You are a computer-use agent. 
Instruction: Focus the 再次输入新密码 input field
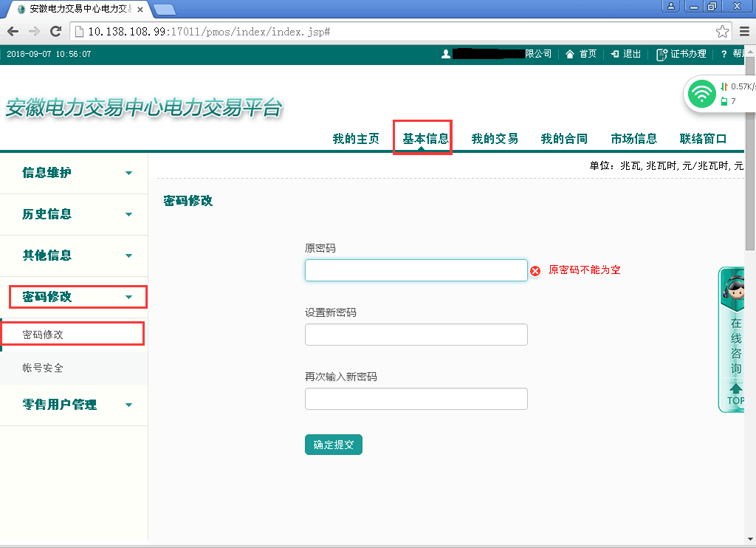pos(416,399)
